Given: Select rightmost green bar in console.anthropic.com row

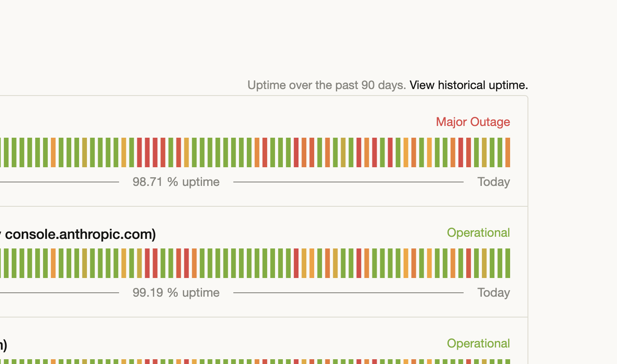Looking at the screenshot, I should pos(508,263).
